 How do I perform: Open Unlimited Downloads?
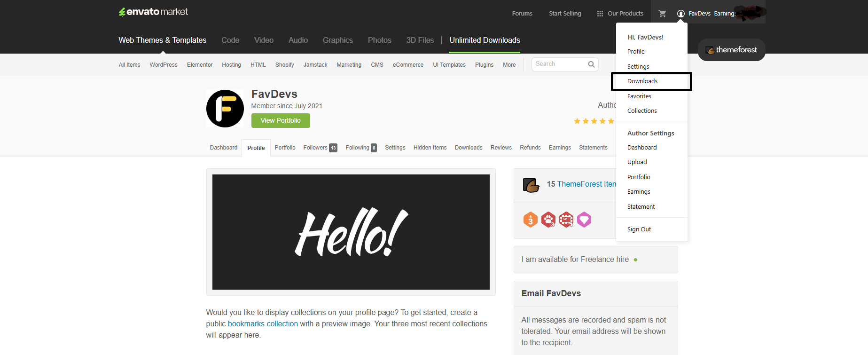(485, 40)
